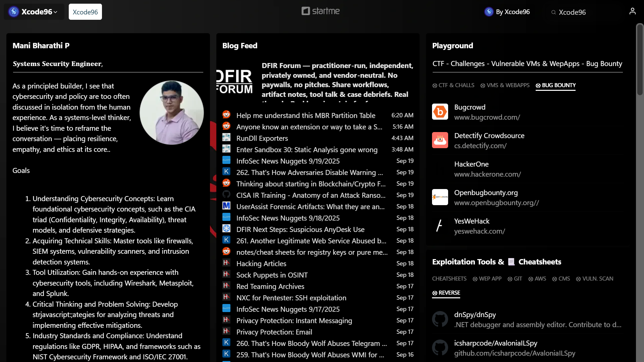The image size is (644, 362).
Task: Click the dnSpy GitHub repository icon
Action: click(440, 319)
